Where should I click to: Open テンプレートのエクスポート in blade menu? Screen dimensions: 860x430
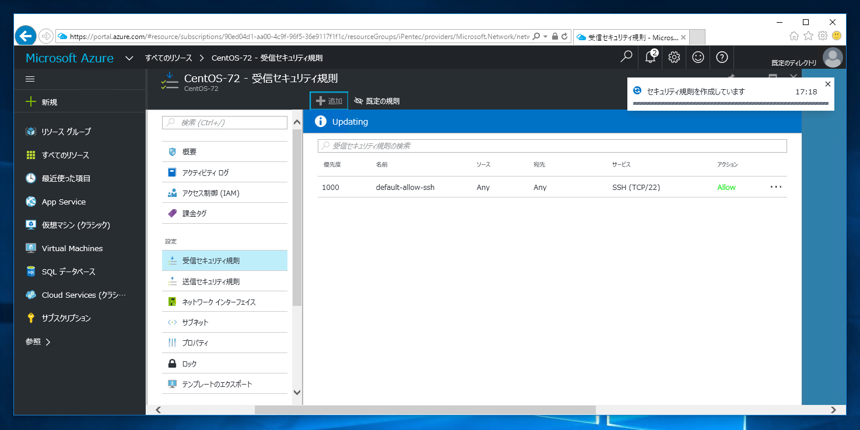pos(225,384)
